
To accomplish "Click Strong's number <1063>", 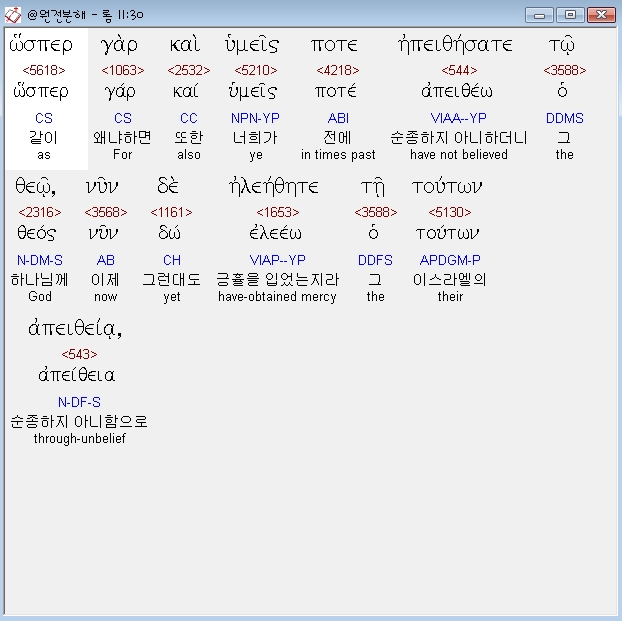I will (x=123, y=70).
